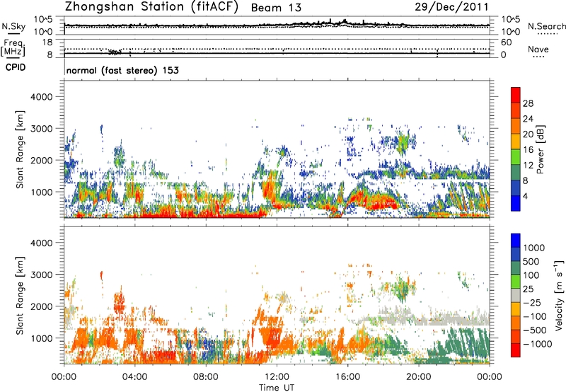Viewport: 566px width, 392px height.
Task: Click the '1000' velocity colorbar tick
Action: [534, 248]
